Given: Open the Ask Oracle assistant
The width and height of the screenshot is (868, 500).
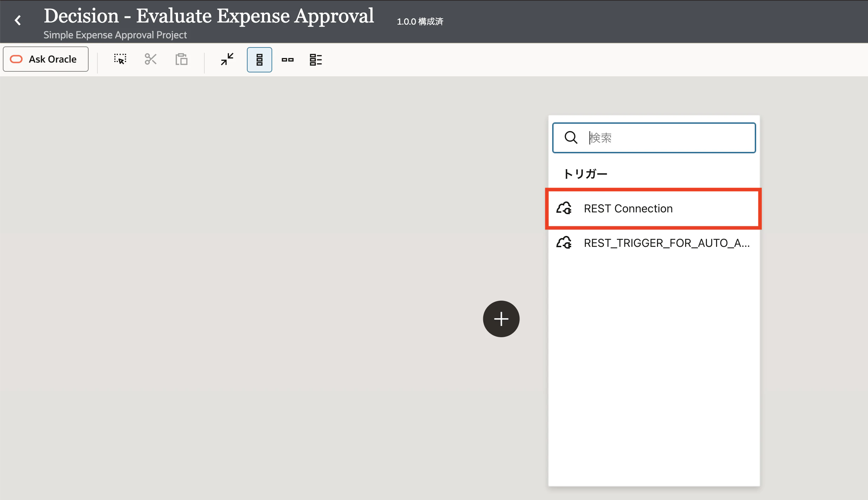Looking at the screenshot, I should pyautogui.click(x=46, y=59).
